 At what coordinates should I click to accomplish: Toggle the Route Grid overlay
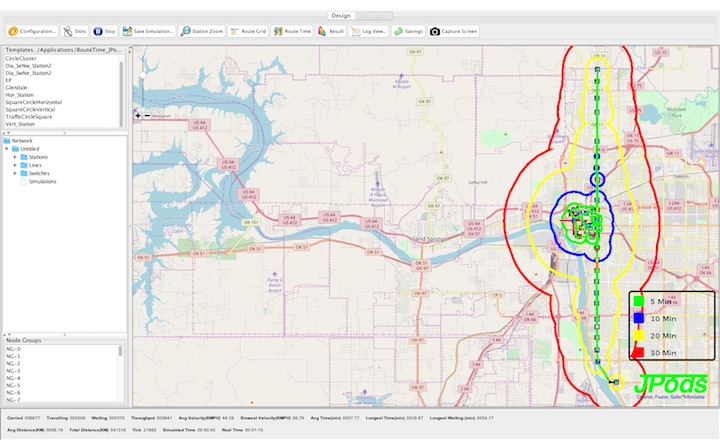coord(247,31)
